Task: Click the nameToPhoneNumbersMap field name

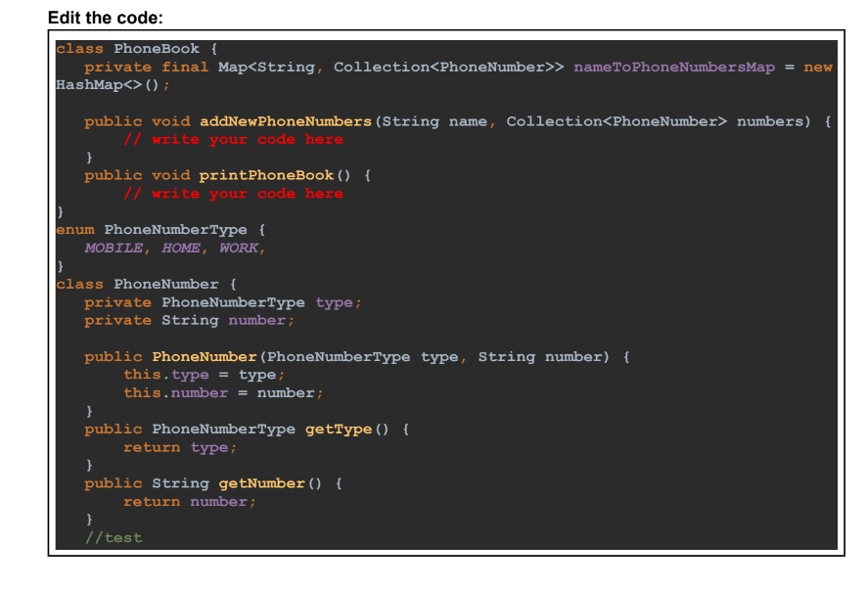Action: 675,67
